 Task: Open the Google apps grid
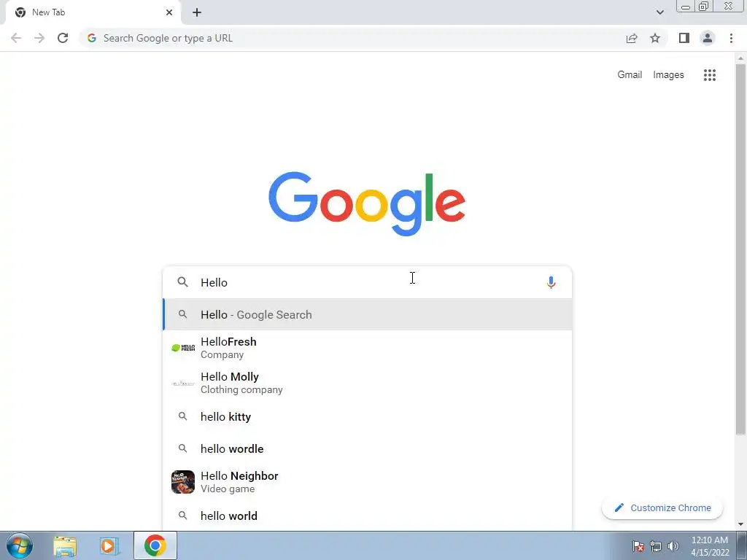point(709,75)
